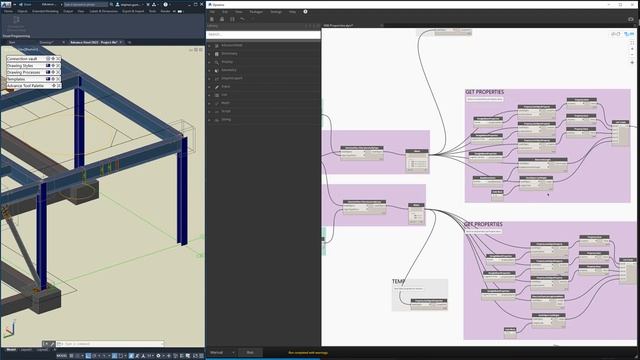Switch to the Model layout tab

(11, 350)
